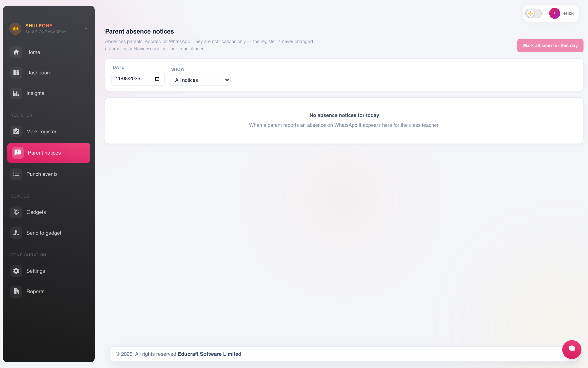The image size is (588, 368).
Task: Click the DATE field label
Action: (x=119, y=67)
